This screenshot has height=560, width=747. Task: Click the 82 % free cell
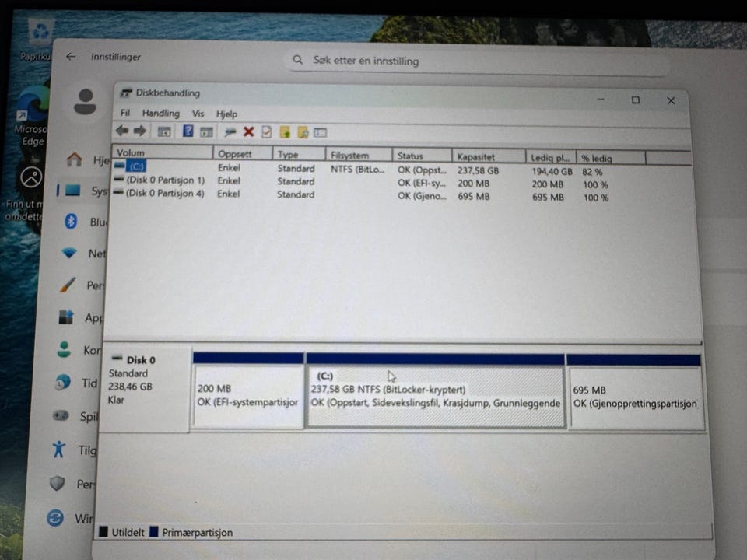pyautogui.click(x=592, y=172)
